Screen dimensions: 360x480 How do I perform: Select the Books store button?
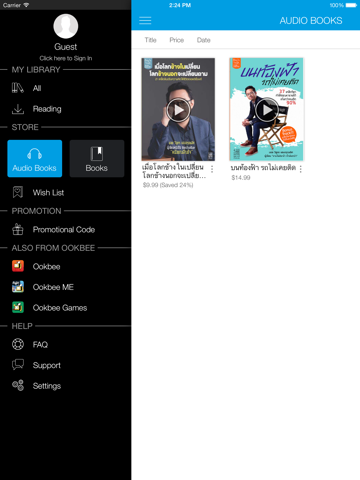point(97,158)
